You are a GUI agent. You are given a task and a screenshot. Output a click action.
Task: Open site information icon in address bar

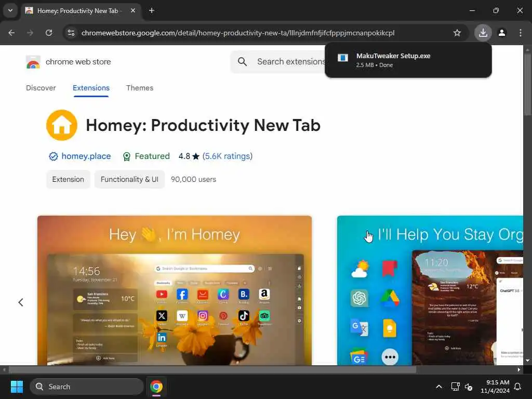71,33
